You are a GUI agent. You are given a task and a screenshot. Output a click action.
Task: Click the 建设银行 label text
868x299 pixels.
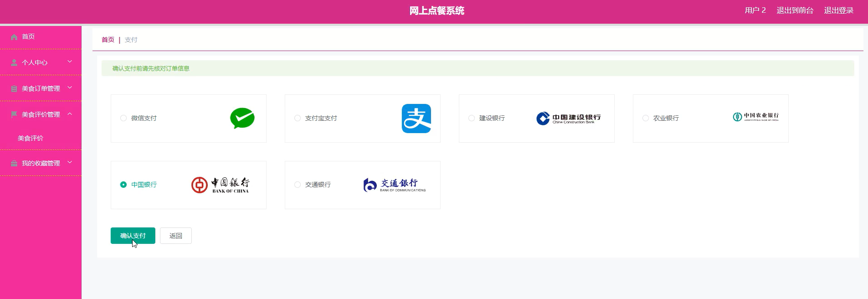click(x=492, y=118)
